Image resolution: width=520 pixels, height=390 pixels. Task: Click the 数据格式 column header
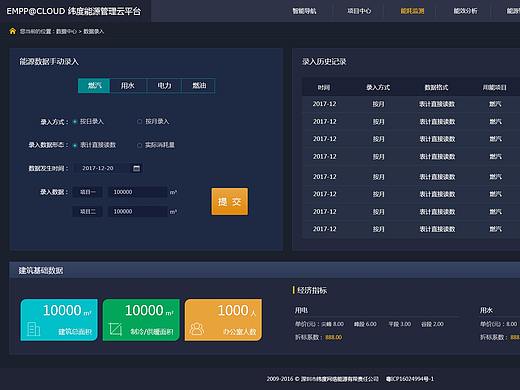click(x=436, y=87)
